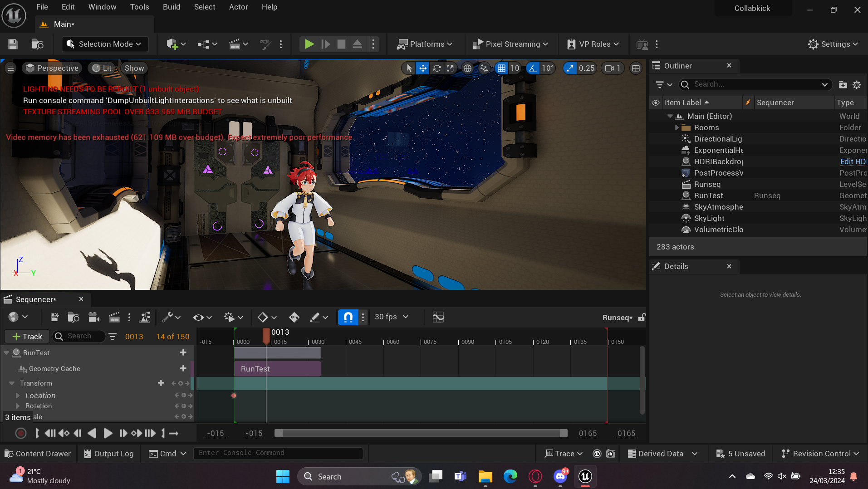Open the Selection Mode dropdown
Image resolution: width=868 pixels, height=489 pixels.
[x=105, y=44]
